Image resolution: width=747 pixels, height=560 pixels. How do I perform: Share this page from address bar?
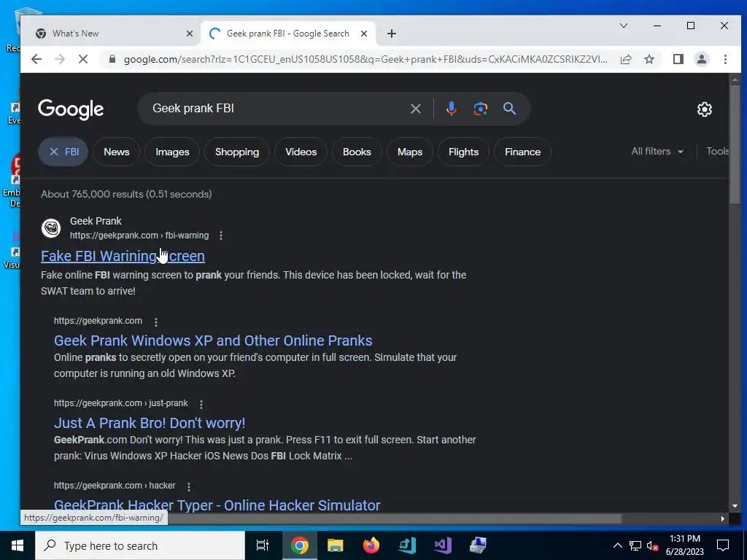(x=625, y=59)
